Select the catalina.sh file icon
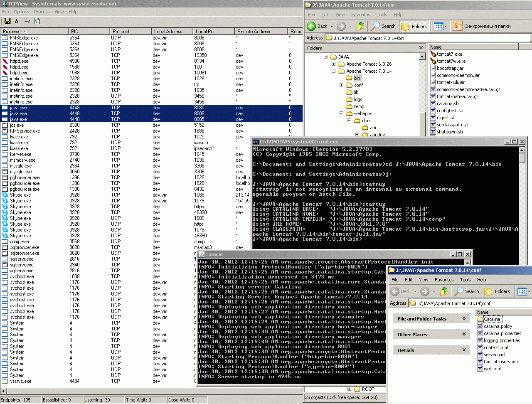The width and height of the screenshot is (532, 404). pyautogui.click(x=433, y=103)
